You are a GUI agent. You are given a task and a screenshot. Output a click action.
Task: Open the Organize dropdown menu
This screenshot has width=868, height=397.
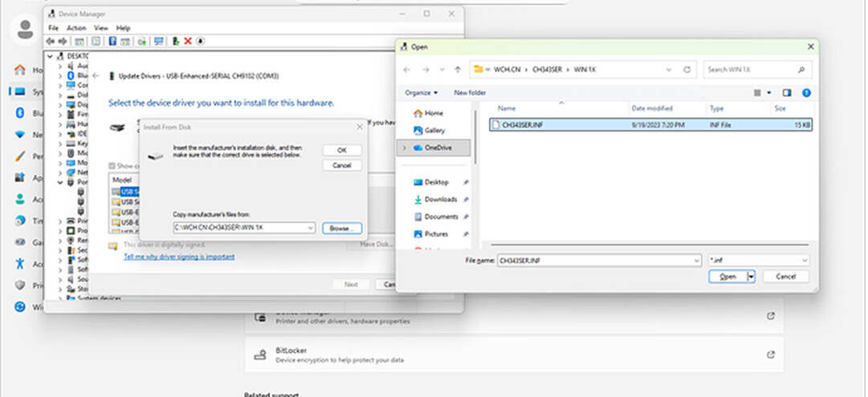(421, 92)
